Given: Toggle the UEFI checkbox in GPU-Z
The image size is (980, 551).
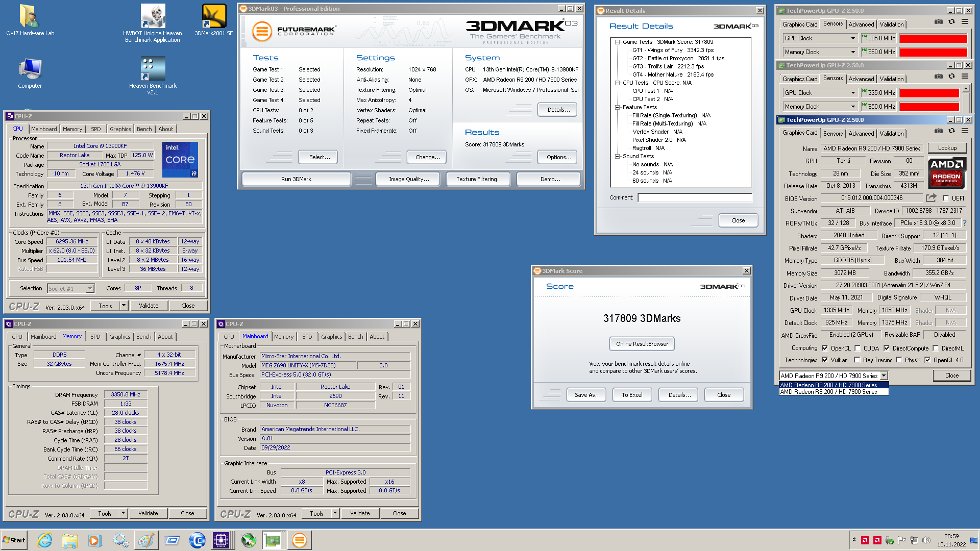Looking at the screenshot, I should pyautogui.click(x=946, y=198).
